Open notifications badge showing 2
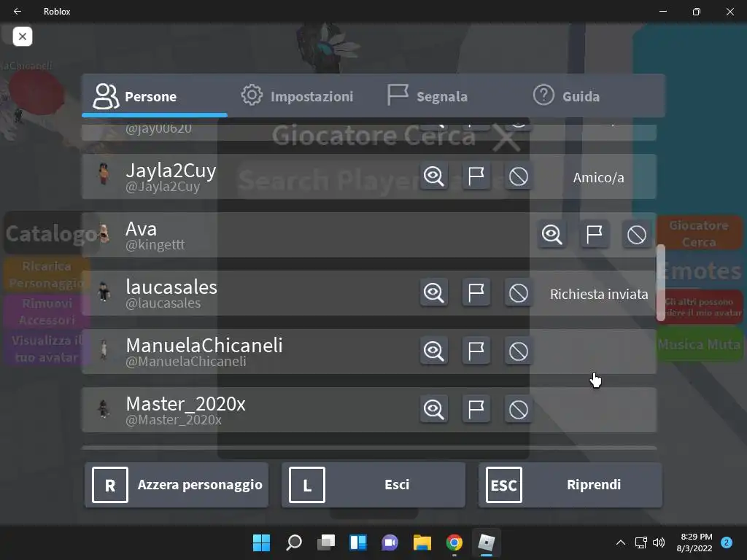Screen dimensions: 747x560 tap(727, 542)
